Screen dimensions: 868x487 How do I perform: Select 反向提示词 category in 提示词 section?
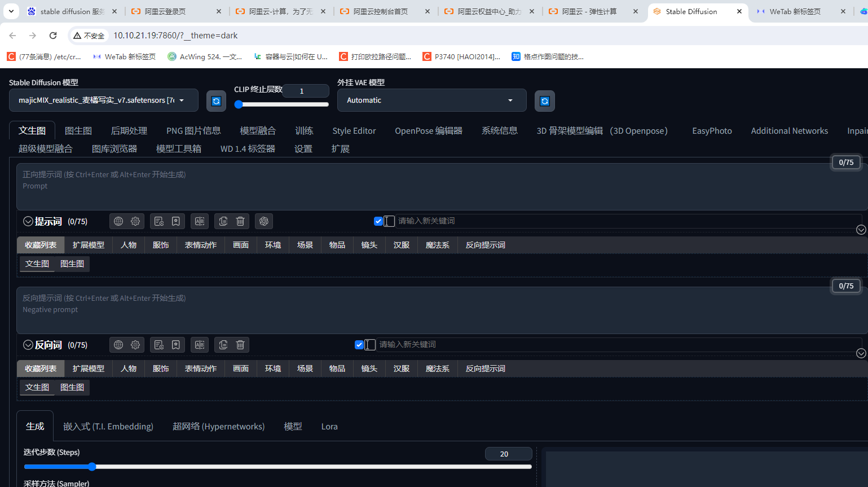[x=486, y=245]
